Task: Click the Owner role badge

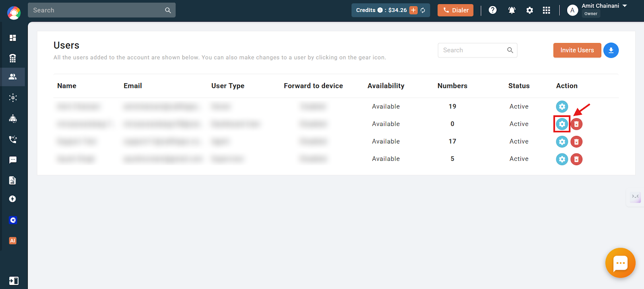Action: coord(591,14)
